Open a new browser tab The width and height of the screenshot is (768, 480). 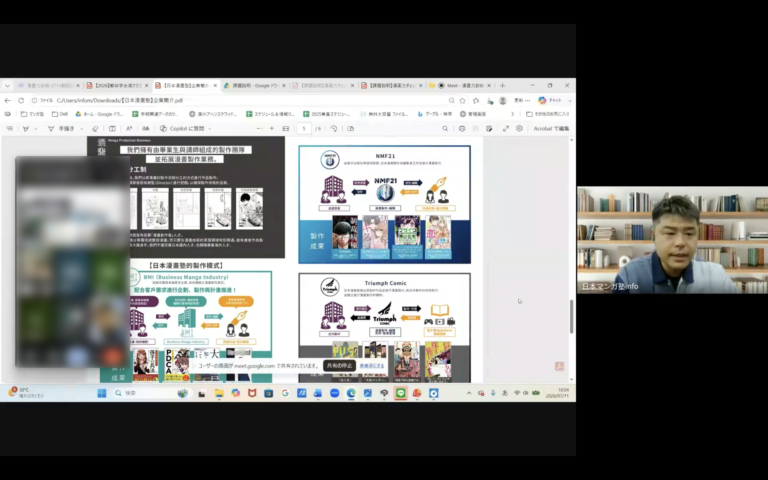pyautogui.click(x=503, y=85)
